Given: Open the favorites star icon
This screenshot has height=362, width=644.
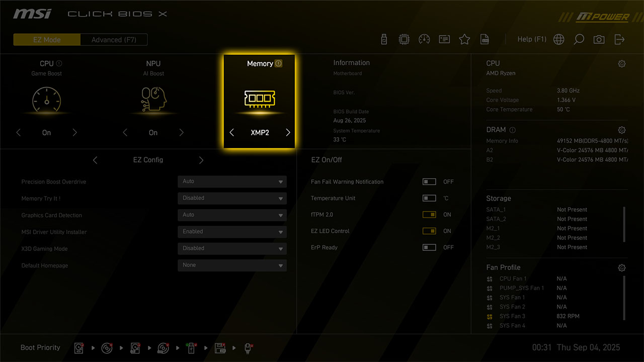Looking at the screenshot, I should tap(464, 40).
